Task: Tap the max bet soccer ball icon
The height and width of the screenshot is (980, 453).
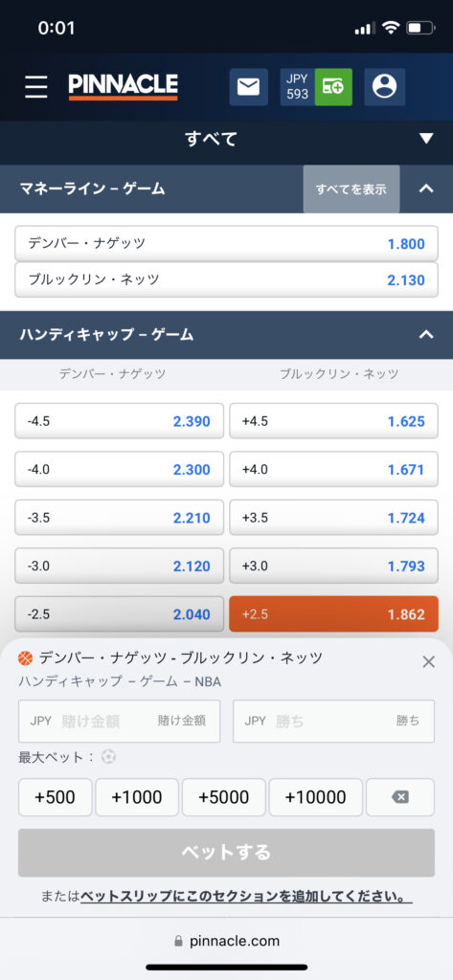Action: 109,757
